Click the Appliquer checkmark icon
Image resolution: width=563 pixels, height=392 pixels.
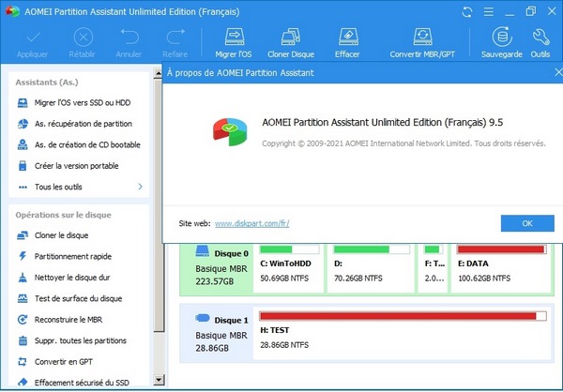click(x=33, y=37)
